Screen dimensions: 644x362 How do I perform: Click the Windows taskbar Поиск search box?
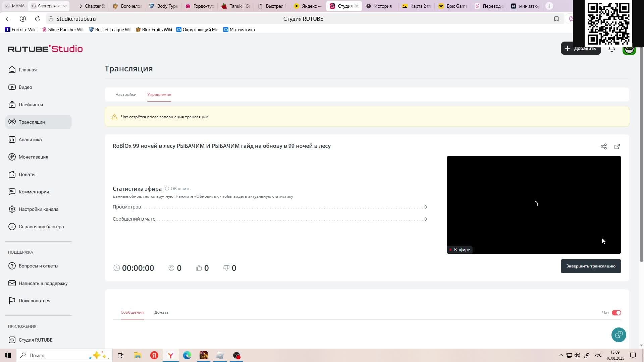pos(54,355)
